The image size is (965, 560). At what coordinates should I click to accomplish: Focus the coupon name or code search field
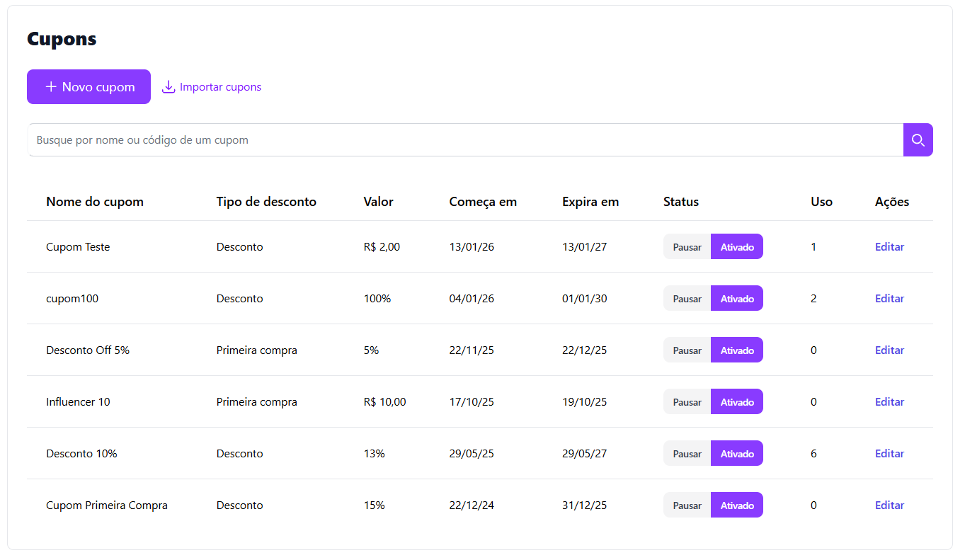click(465, 140)
